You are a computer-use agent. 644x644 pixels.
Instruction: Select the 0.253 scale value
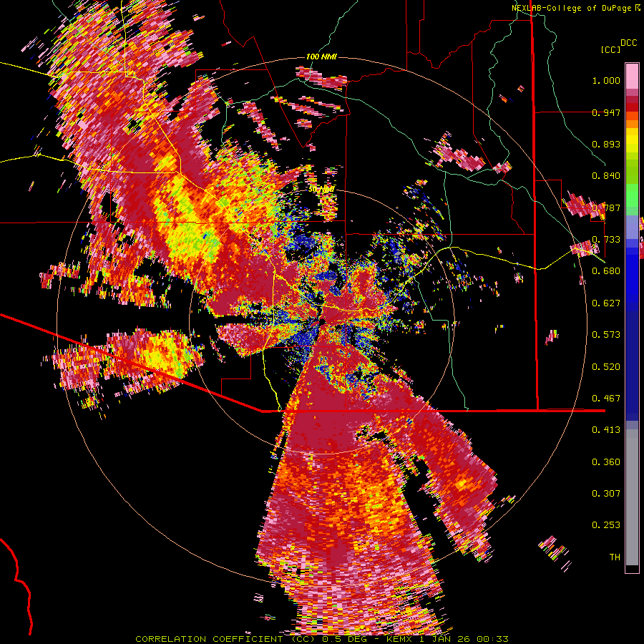606,525
